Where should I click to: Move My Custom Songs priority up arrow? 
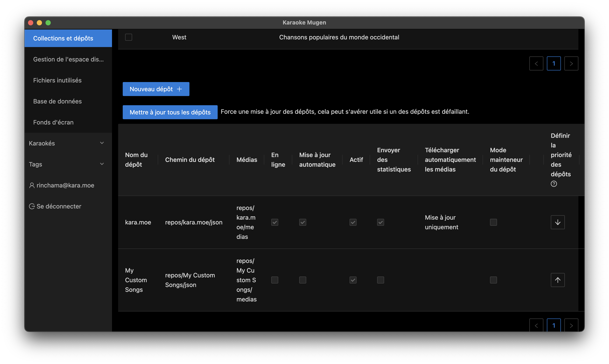click(558, 280)
